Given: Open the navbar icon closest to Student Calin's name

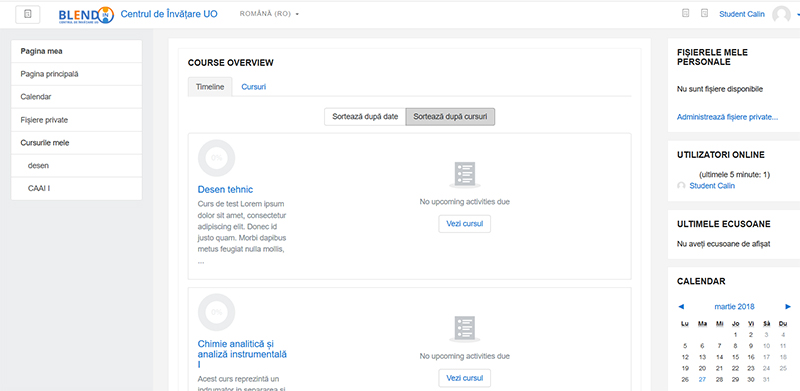Looking at the screenshot, I should pyautogui.click(x=705, y=14).
